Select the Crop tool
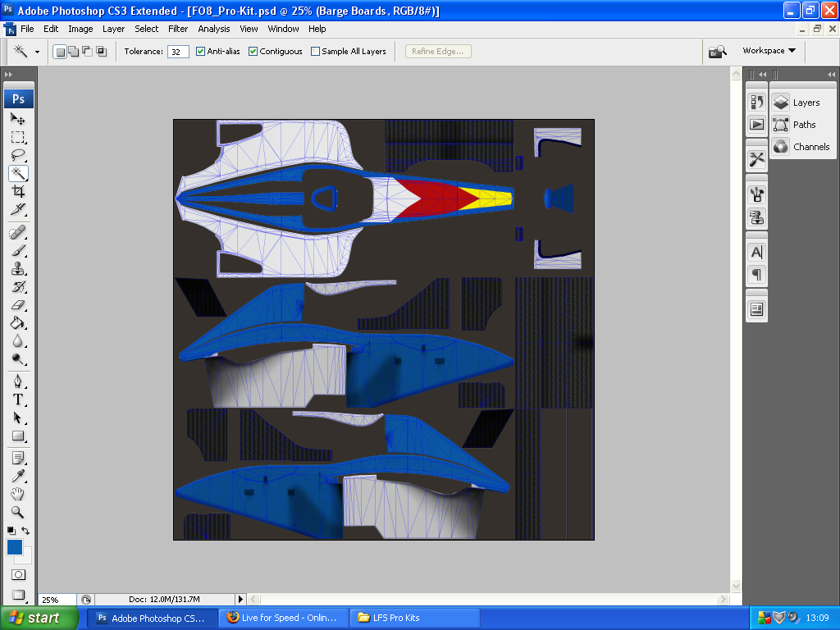 point(18,191)
